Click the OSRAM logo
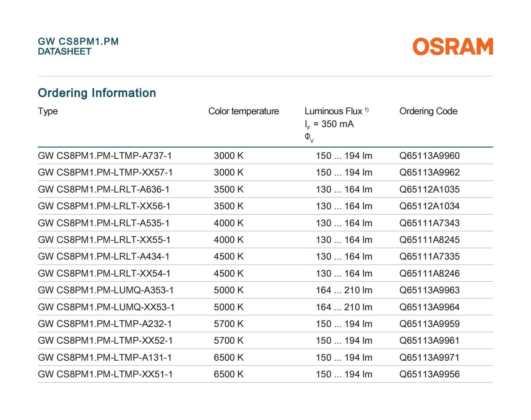531x420 pixels. [x=452, y=47]
